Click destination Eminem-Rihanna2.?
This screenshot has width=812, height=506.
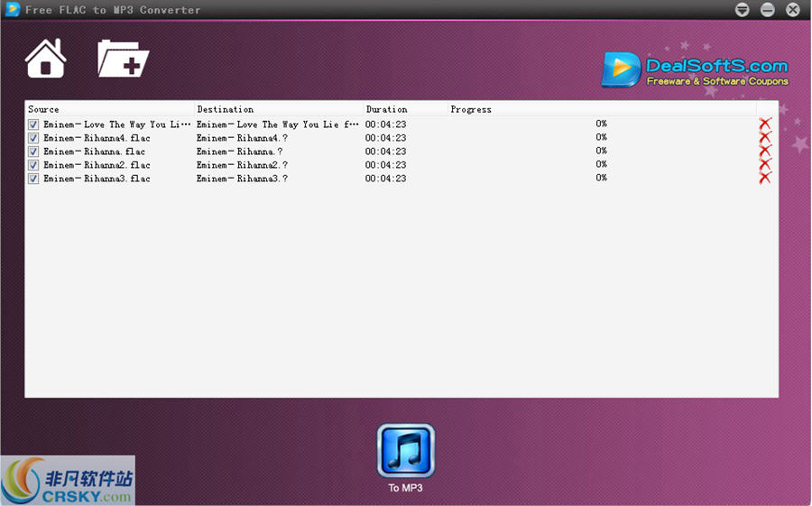coord(242,165)
